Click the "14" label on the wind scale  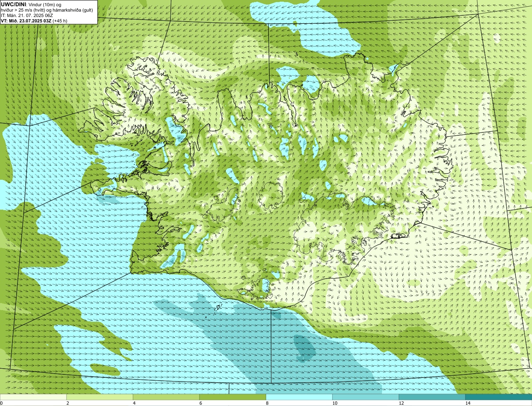pyautogui.click(x=468, y=403)
